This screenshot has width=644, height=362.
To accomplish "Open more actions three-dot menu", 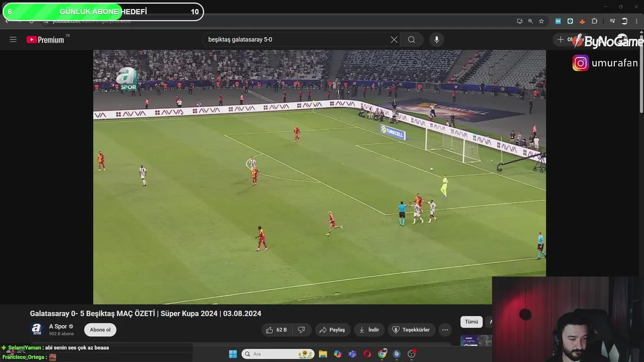I will tap(445, 330).
